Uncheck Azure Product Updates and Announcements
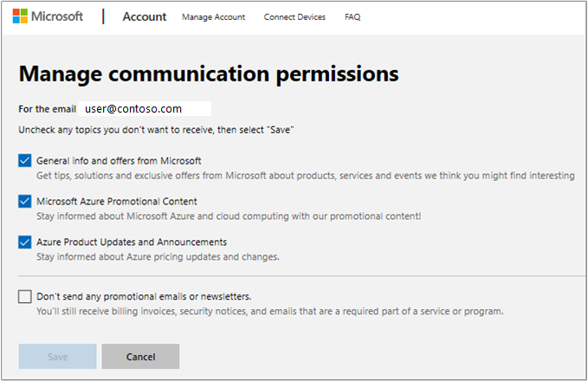Viewport: 588px width, 381px height. tap(24, 242)
